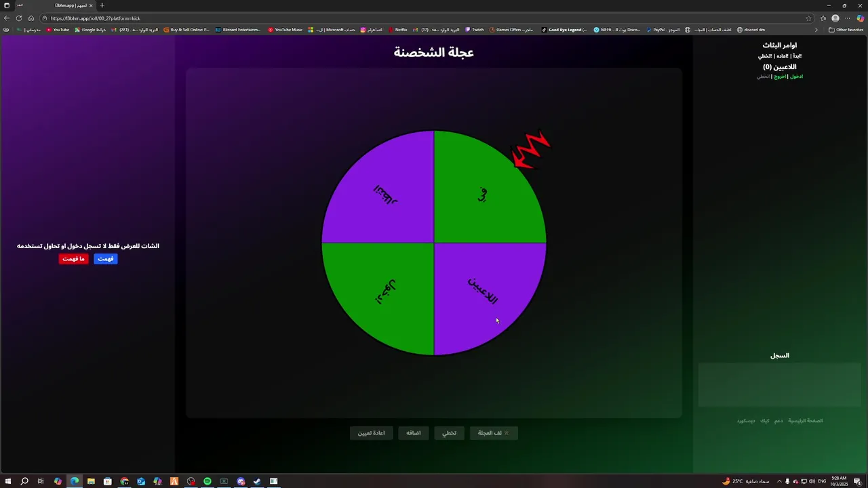Show more bookmarks chevron
Viewport: 868px width, 488px height.
(x=816, y=30)
